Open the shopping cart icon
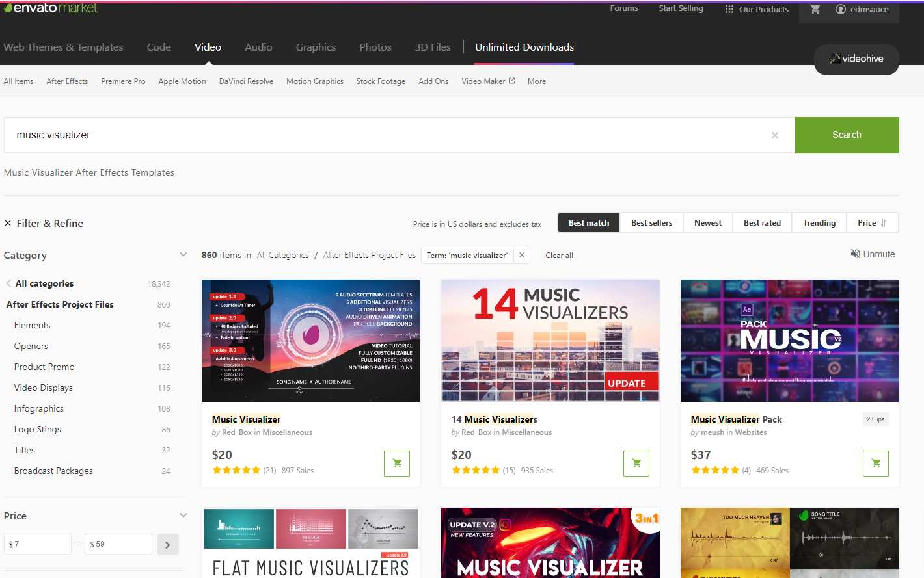Viewport: 924px width, 578px height. 815,9
